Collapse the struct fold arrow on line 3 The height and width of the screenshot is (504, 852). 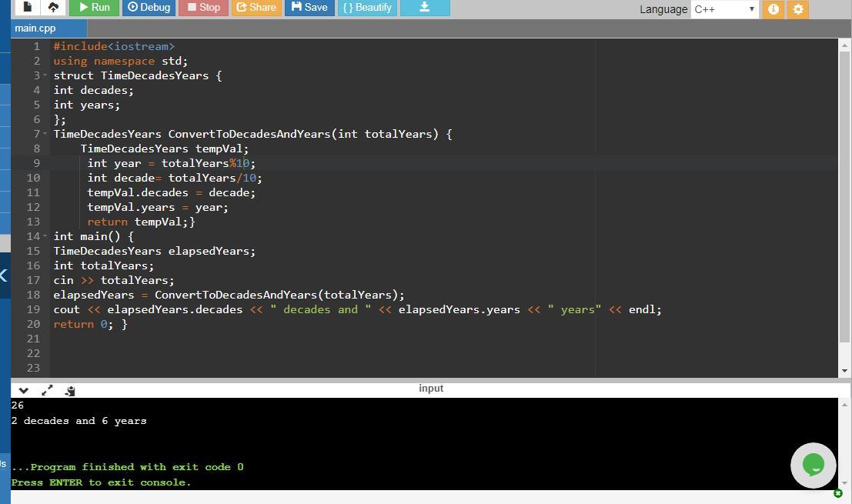45,75
